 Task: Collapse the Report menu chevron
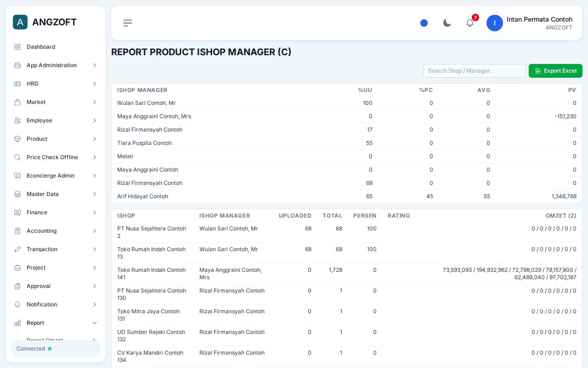click(x=95, y=323)
